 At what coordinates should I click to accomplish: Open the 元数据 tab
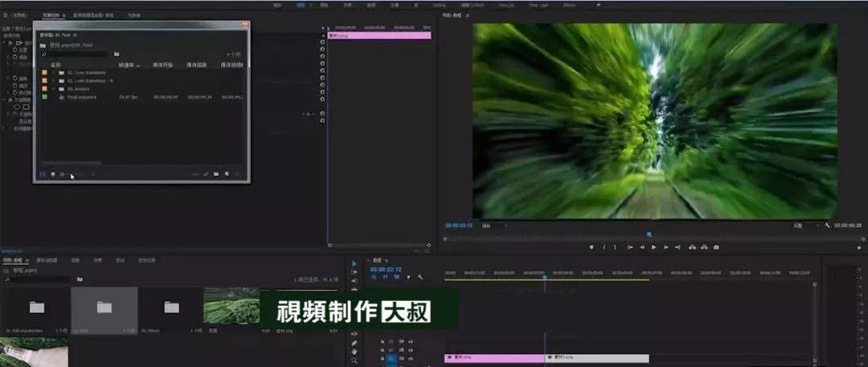point(134,15)
